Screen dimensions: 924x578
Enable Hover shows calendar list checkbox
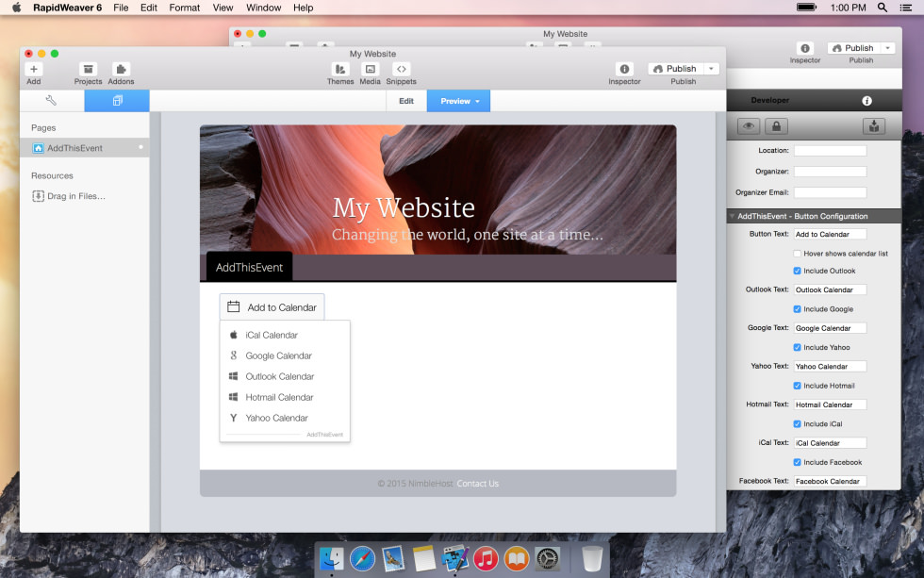(x=798, y=254)
